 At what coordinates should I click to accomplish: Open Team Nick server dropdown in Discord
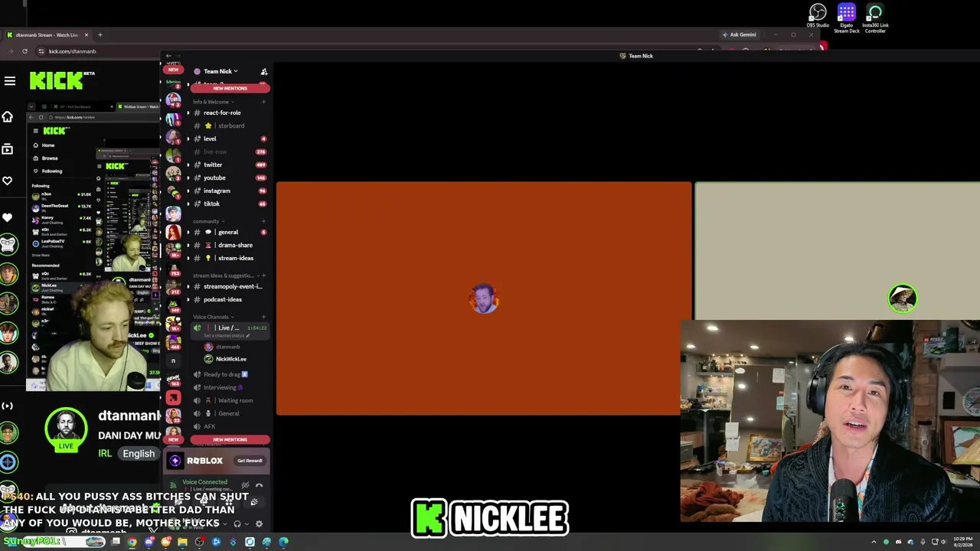click(x=220, y=71)
